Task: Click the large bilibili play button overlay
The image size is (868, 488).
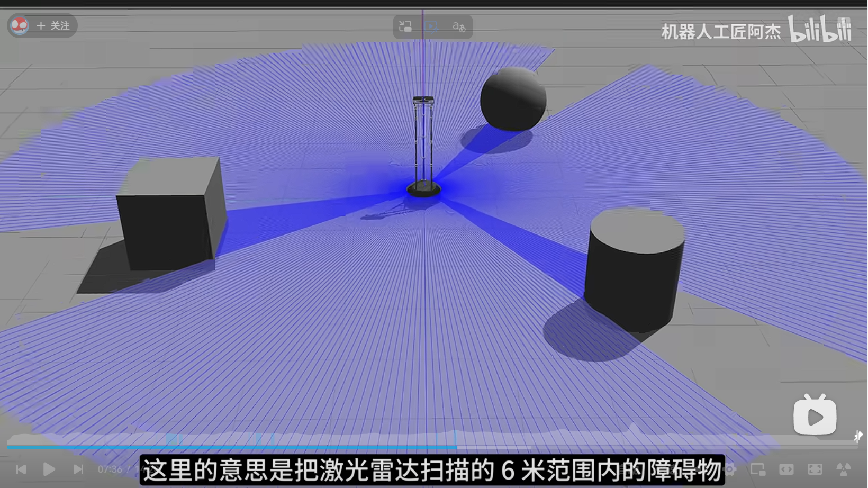Action: click(x=815, y=414)
